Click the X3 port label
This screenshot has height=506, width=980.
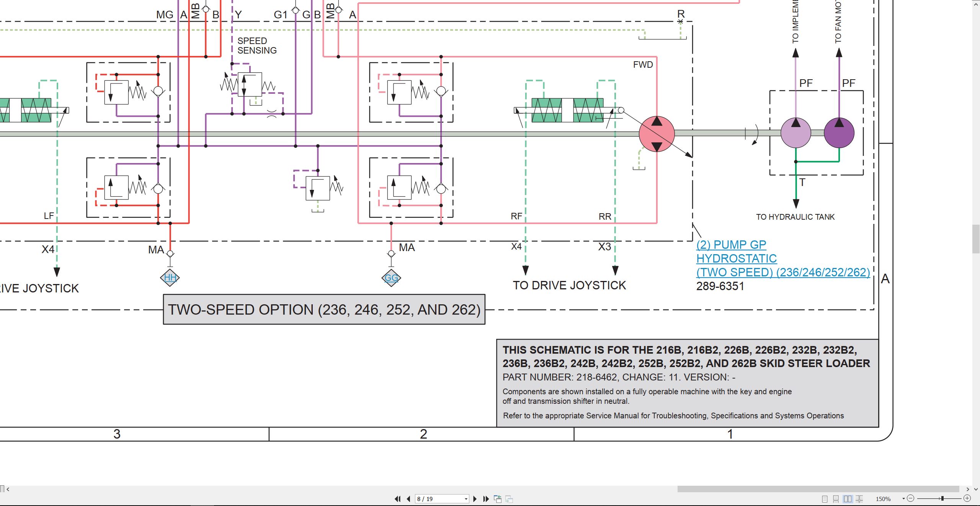(x=605, y=246)
